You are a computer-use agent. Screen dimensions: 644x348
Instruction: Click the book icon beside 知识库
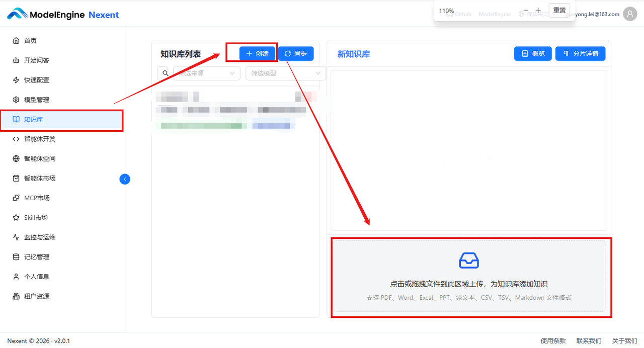pos(16,120)
